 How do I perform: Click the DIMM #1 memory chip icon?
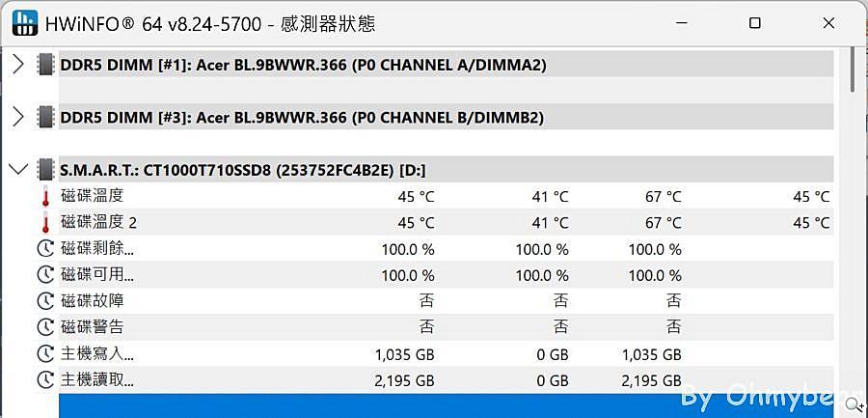point(45,65)
